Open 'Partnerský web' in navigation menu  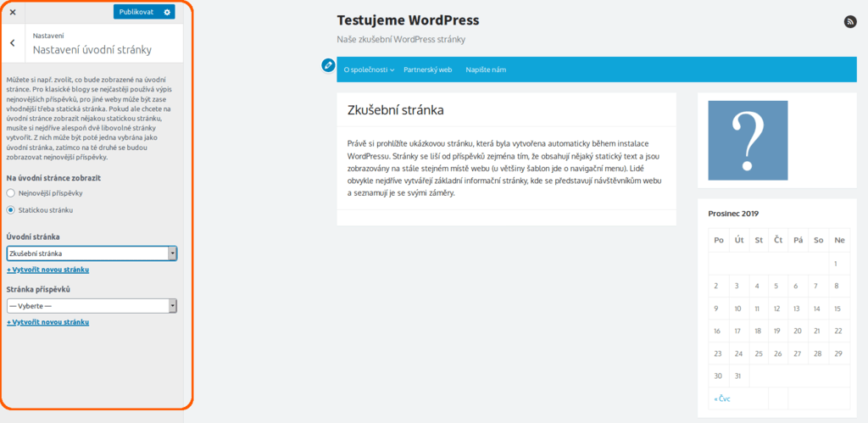[x=427, y=70]
